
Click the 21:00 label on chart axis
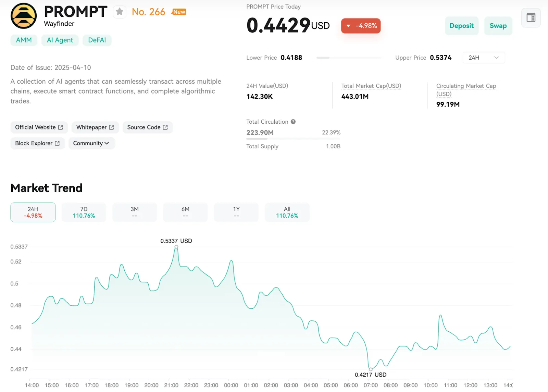[171, 385]
